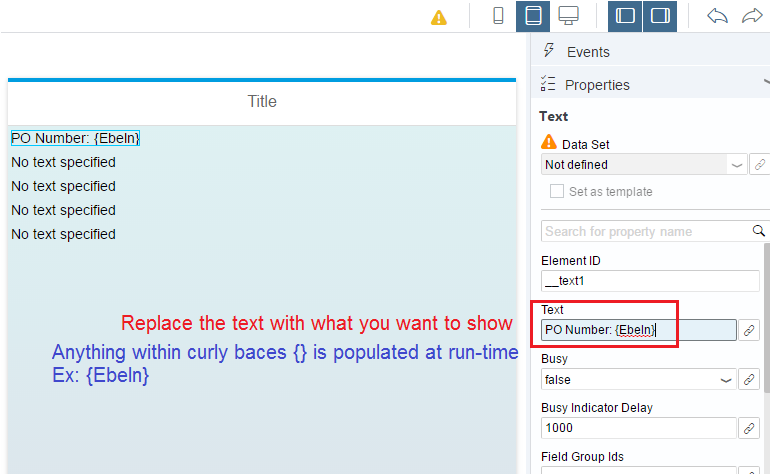The height and width of the screenshot is (475, 771).
Task: Click binding icon beside Busy Indicator Delay
Action: tap(749, 428)
